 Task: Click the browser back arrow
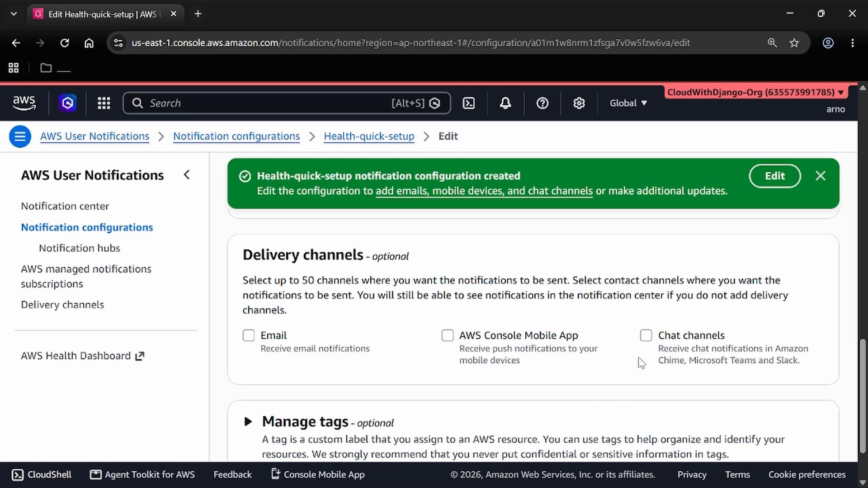pos(16,43)
